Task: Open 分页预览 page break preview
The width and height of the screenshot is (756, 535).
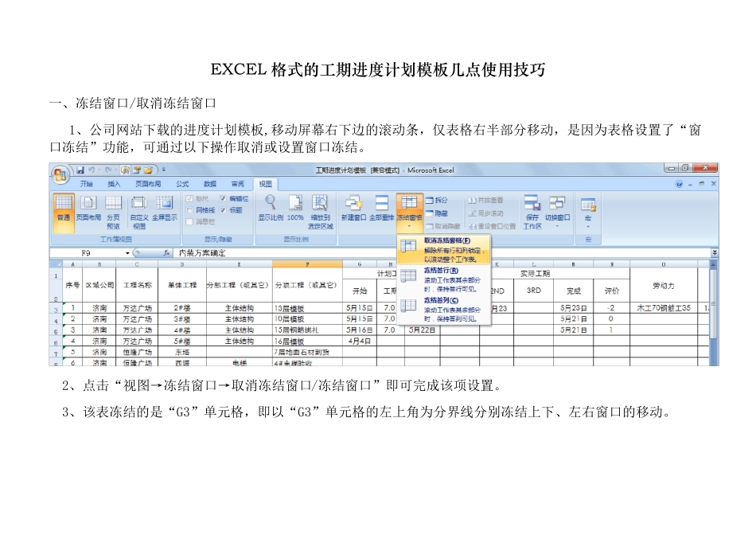Action: 113,213
